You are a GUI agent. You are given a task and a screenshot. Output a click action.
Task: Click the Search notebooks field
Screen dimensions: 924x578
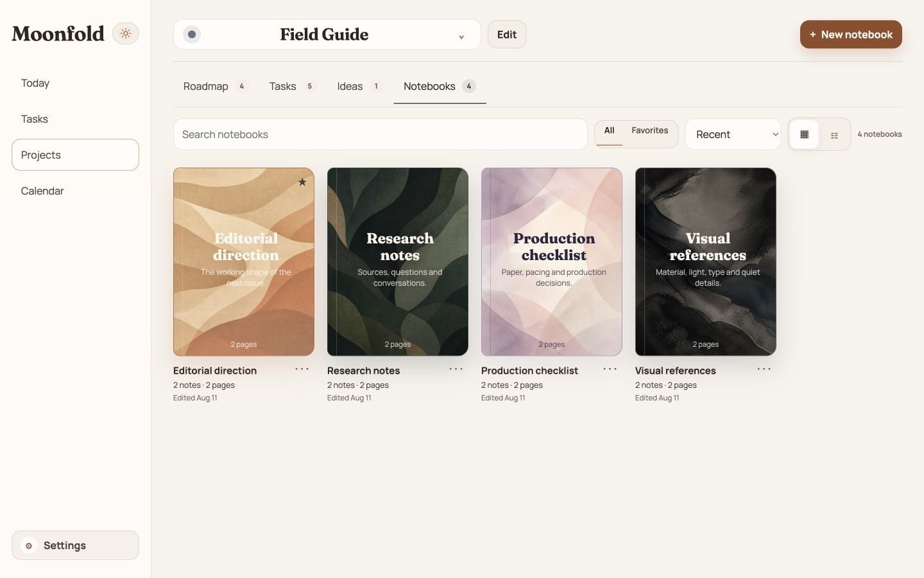[x=381, y=134]
